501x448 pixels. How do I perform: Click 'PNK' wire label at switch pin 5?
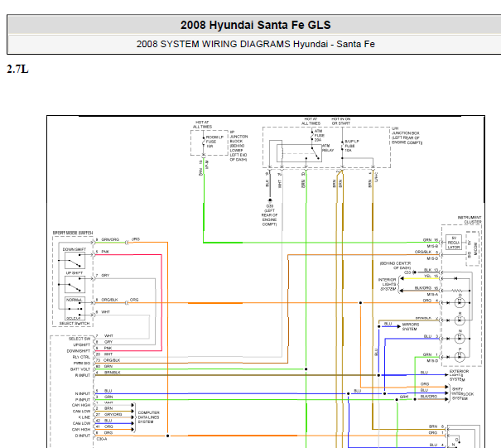(105, 252)
